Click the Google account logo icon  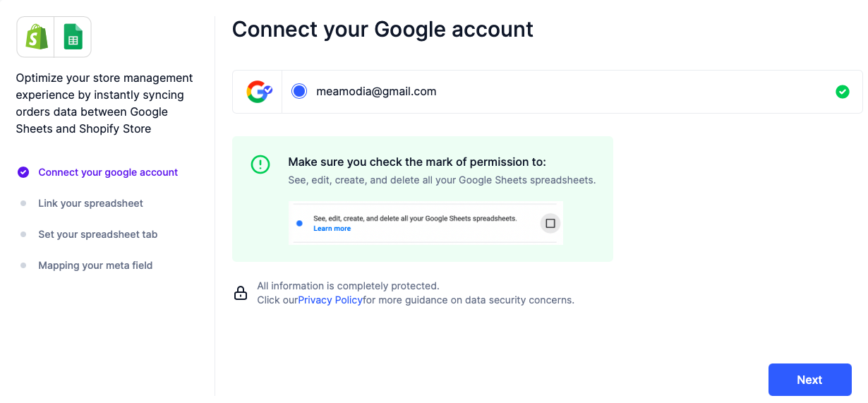point(258,92)
